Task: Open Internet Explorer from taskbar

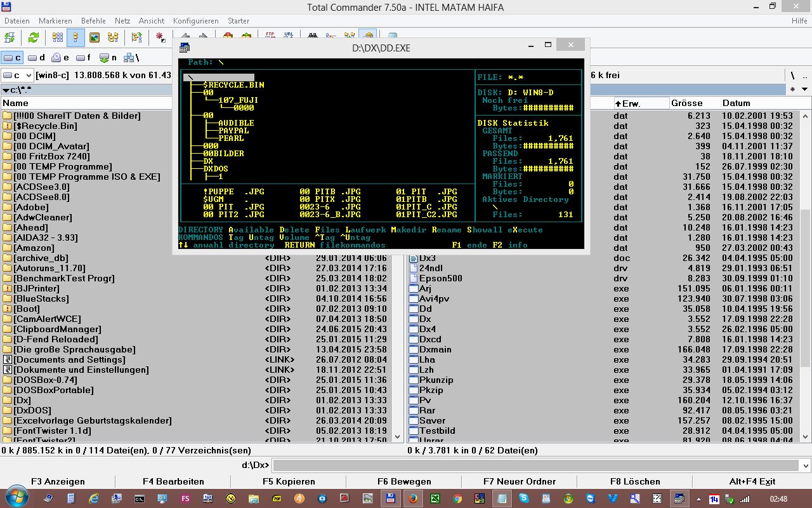Action: pyautogui.click(x=94, y=498)
